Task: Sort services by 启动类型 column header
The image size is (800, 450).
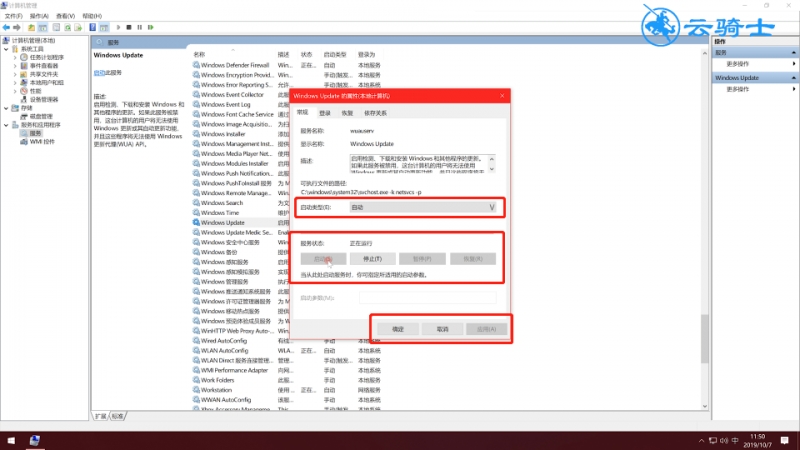Action: [335, 55]
